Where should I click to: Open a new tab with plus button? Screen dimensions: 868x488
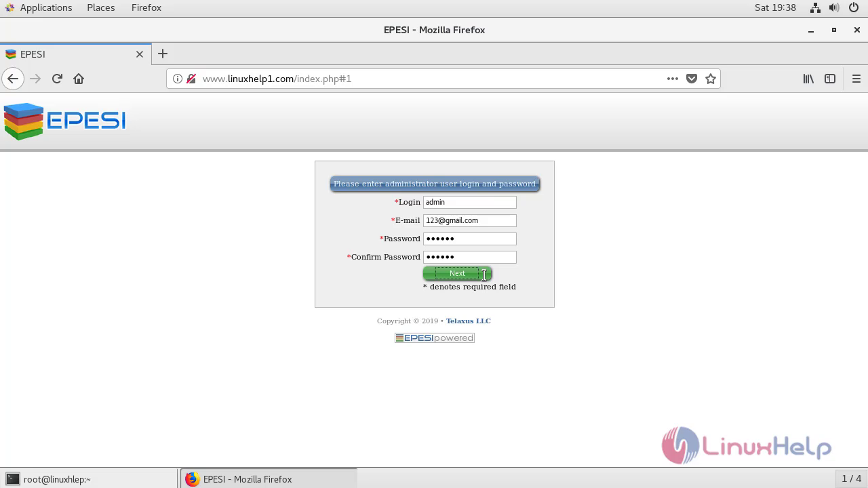[x=163, y=54]
